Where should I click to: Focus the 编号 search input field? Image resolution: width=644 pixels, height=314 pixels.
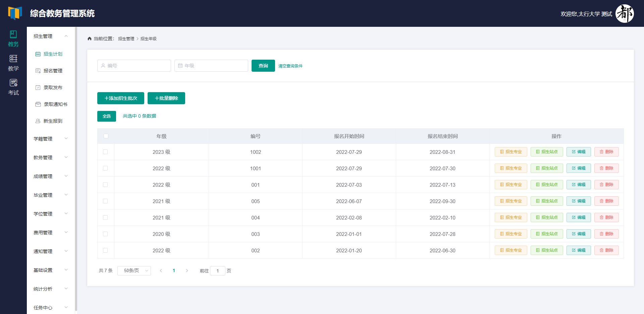pyautogui.click(x=134, y=66)
